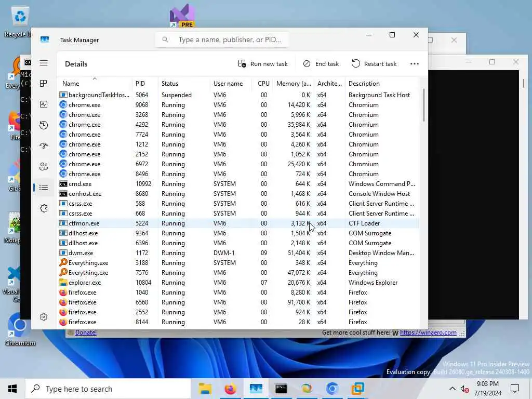Click the 91,700 K memory value
The image size is (532, 399).
tap(299, 302)
